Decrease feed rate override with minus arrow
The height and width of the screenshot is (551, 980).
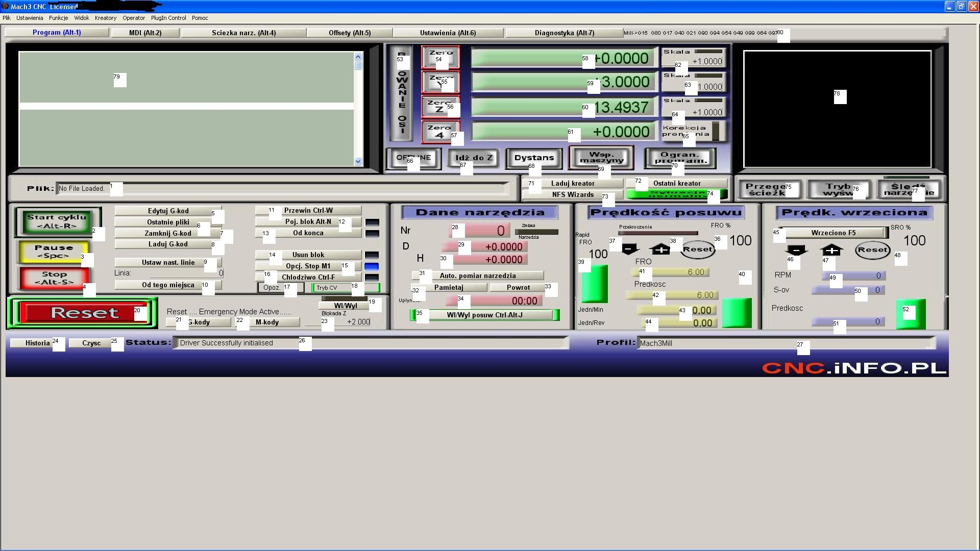629,249
